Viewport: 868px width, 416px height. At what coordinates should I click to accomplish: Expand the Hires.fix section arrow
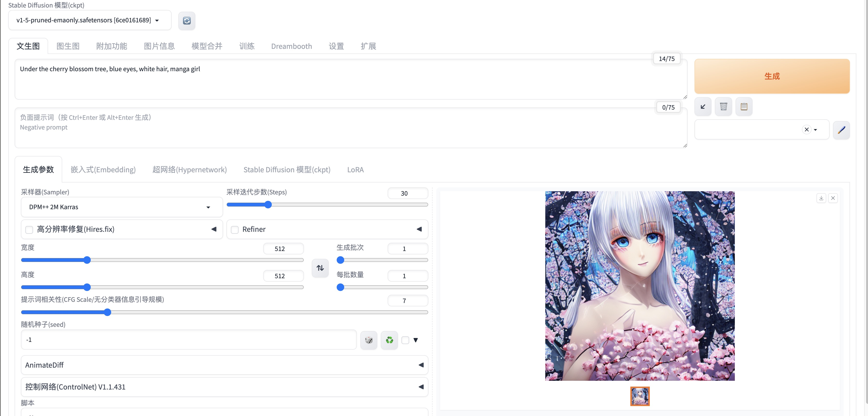pos(214,229)
